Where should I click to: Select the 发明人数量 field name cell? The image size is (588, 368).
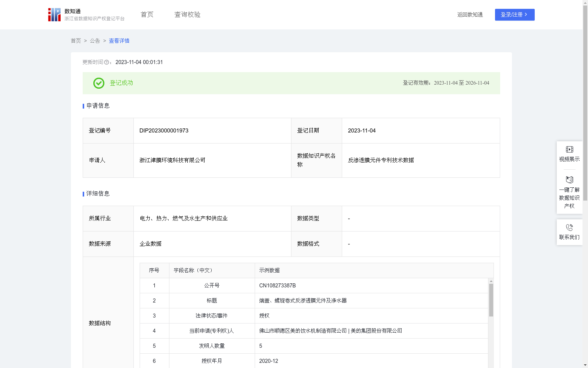coord(212,346)
